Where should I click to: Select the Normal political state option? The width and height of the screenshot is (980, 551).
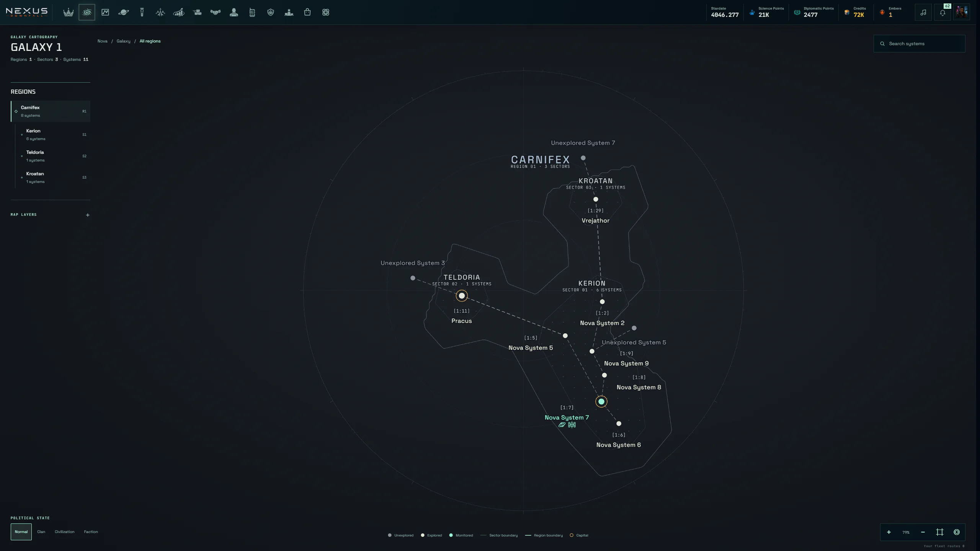21,532
